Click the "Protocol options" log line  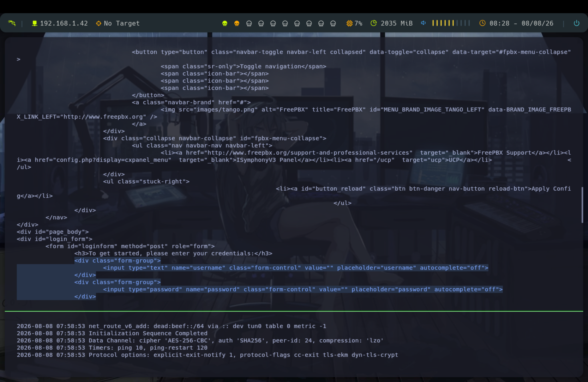tap(208, 355)
